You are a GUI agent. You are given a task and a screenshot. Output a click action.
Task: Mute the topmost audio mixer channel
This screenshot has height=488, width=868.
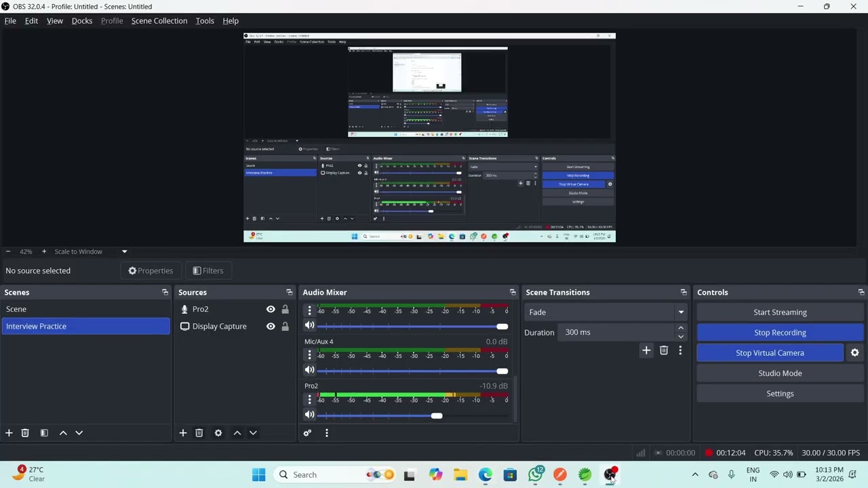[310, 325]
